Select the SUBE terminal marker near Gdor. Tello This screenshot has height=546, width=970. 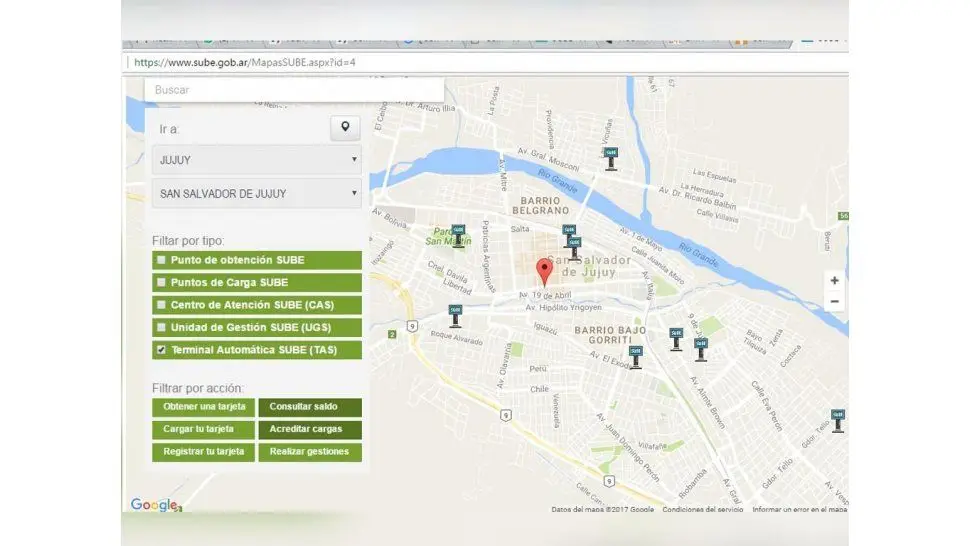[x=838, y=421]
